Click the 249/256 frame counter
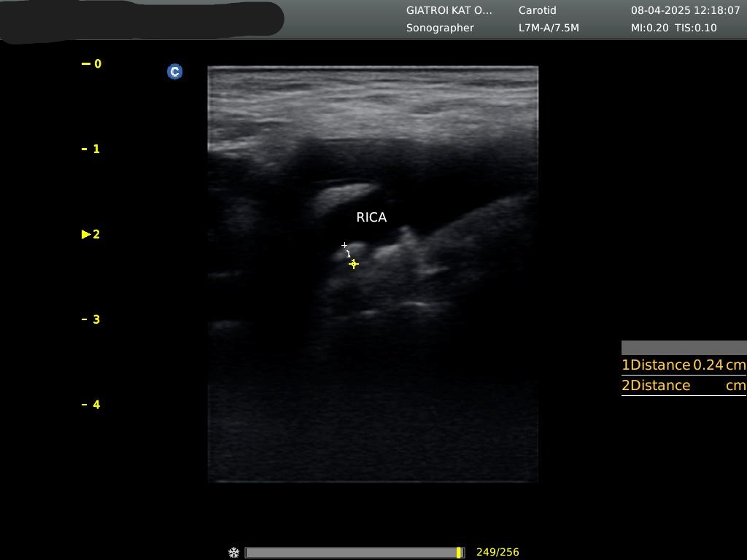The image size is (747, 560). tap(498, 553)
